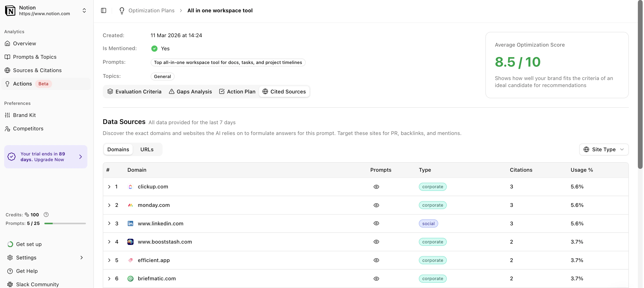Click the Competitors people icon
Screen dimensions: 644x288
(x=7, y=129)
